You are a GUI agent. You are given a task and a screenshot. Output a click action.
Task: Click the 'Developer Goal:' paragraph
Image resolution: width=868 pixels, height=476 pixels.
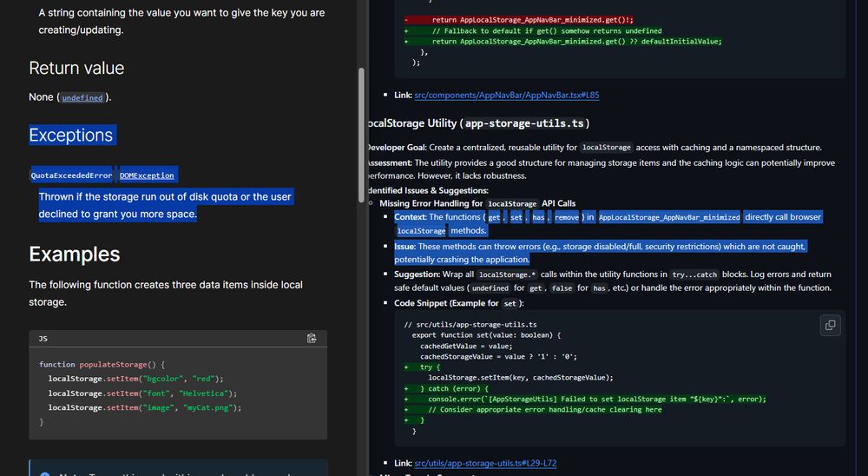pyautogui.click(x=594, y=148)
